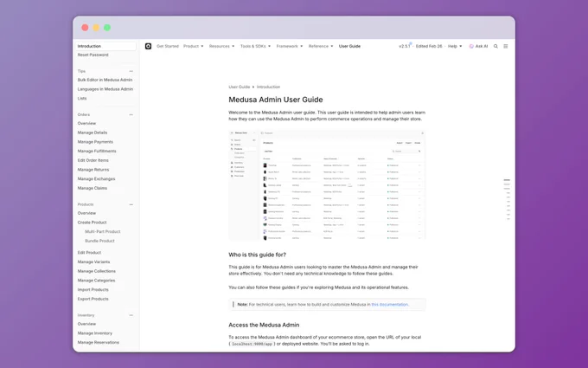
Task: Open the Product dropdown menu
Action: [193, 46]
